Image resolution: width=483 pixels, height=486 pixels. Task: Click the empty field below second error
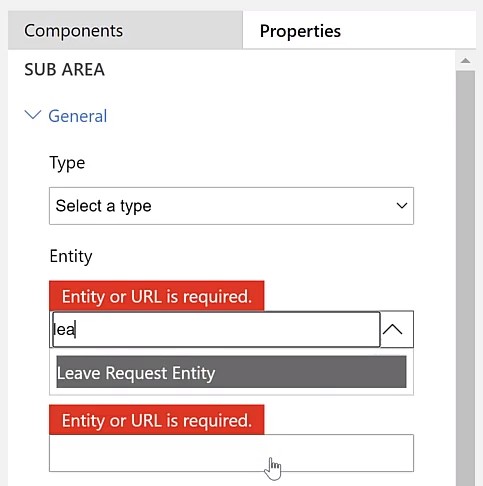231,453
